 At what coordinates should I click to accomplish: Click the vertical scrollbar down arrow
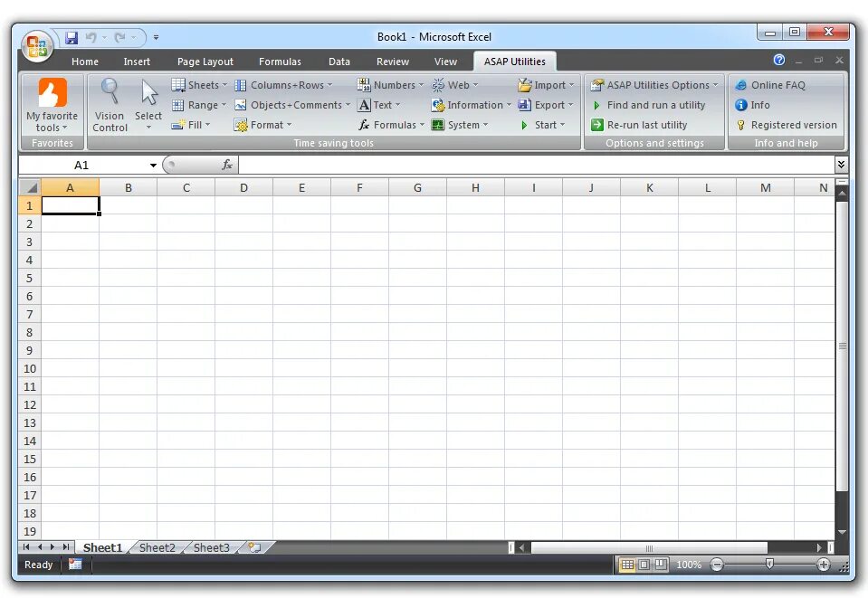[x=842, y=532]
